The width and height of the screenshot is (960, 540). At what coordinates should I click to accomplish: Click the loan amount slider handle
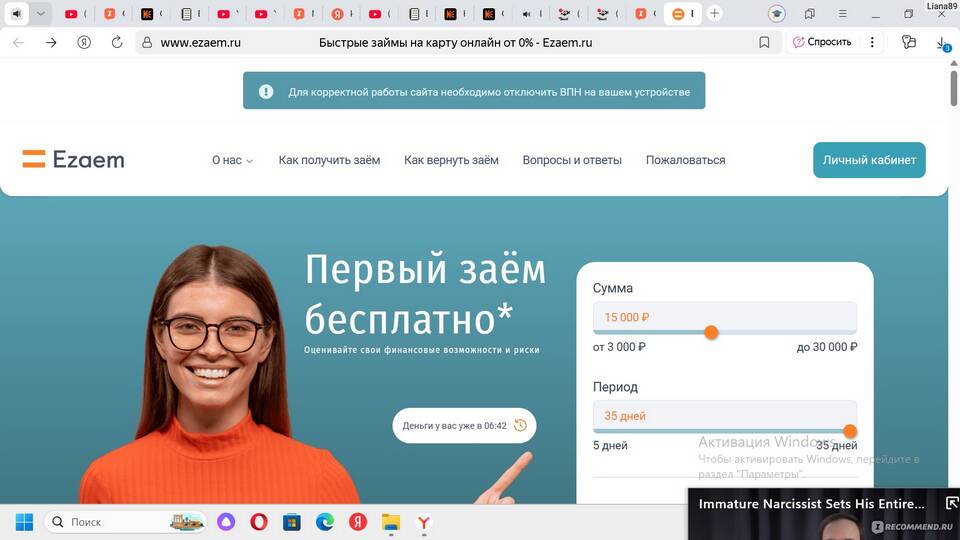click(711, 332)
